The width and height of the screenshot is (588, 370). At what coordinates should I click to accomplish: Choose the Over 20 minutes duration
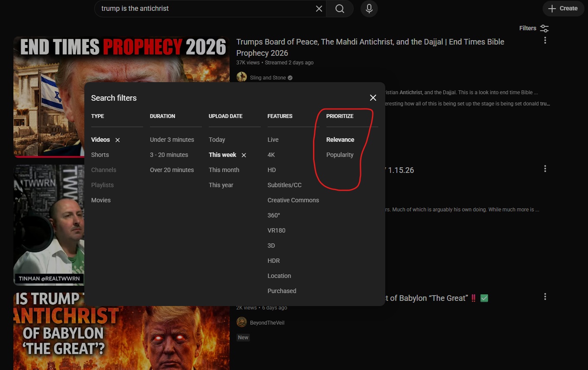(x=172, y=170)
